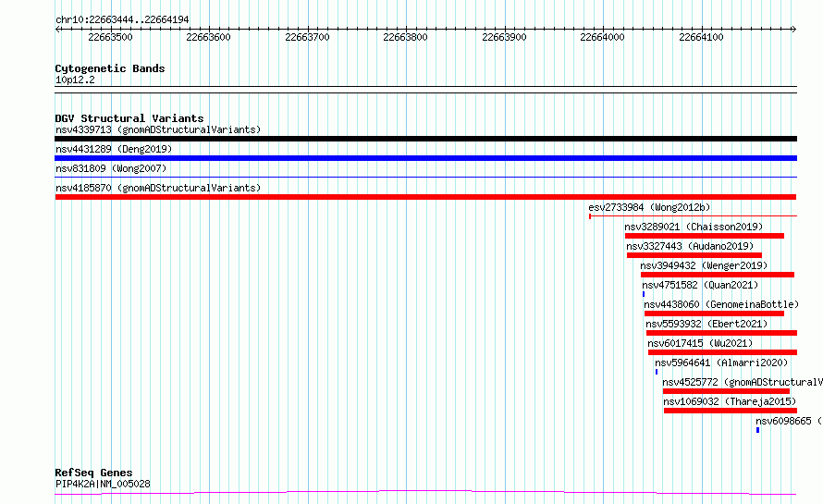Click the 22664100 ruler position

[x=701, y=37]
